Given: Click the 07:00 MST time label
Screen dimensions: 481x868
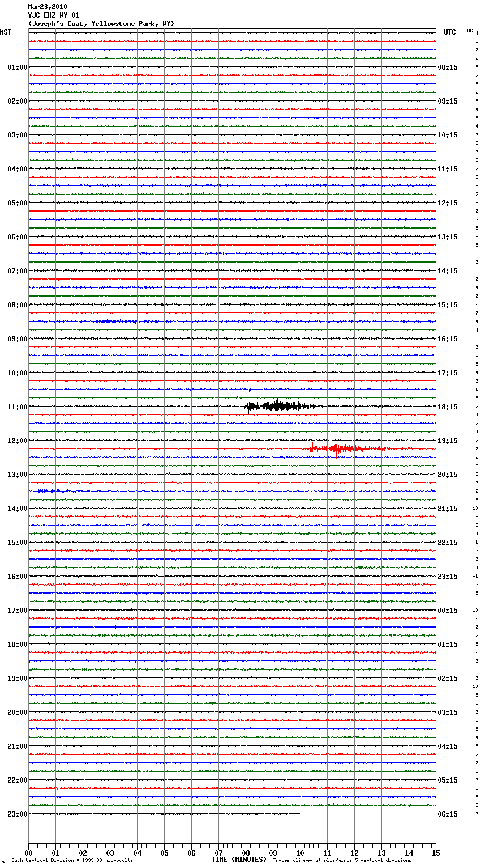Looking at the screenshot, I should pyautogui.click(x=18, y=271).
